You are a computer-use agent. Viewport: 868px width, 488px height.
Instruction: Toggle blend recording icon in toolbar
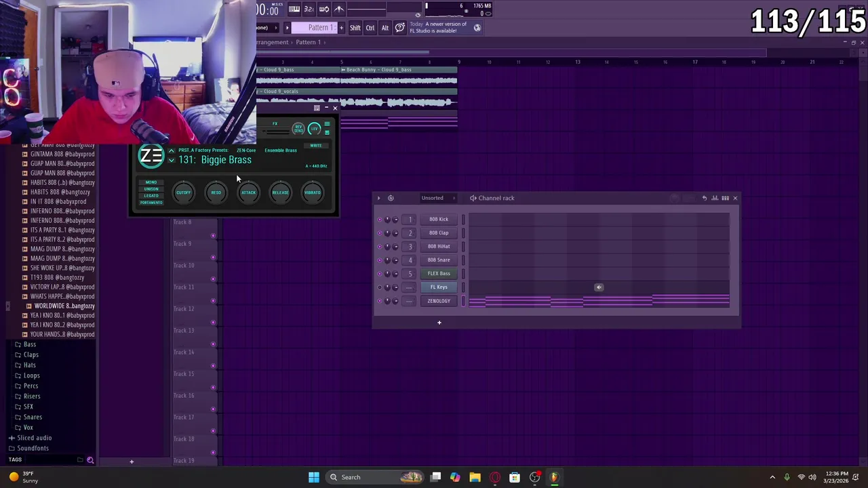click(339, 9)
